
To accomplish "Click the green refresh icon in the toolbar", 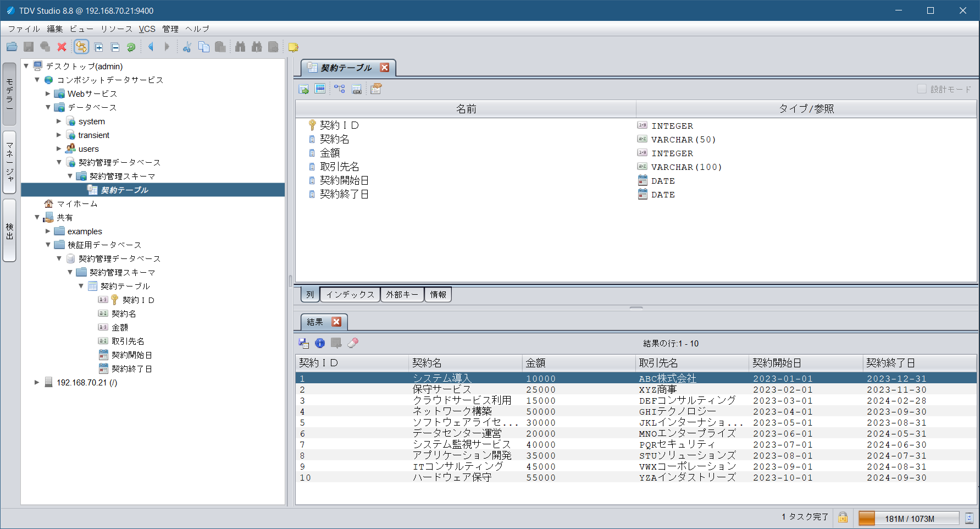I will click(131, 47).
